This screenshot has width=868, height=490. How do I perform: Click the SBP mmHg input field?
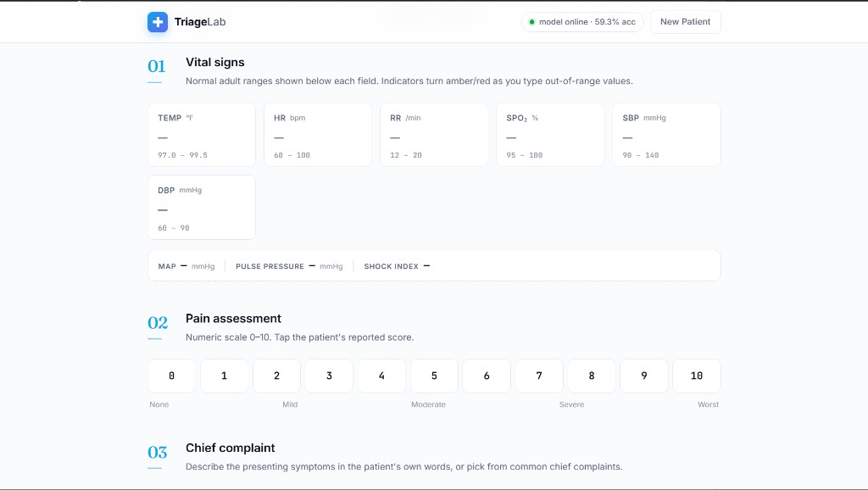coord(666,135)
